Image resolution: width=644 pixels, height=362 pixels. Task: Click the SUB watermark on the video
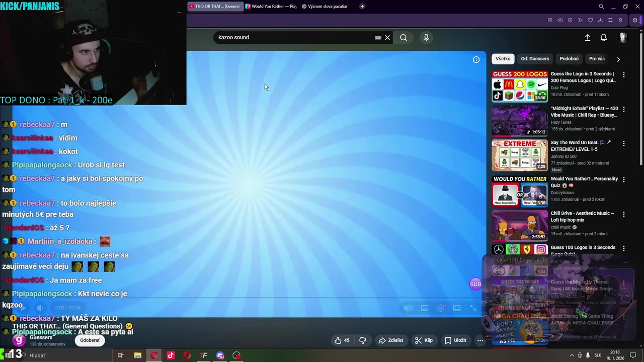[x=475, y=284]
